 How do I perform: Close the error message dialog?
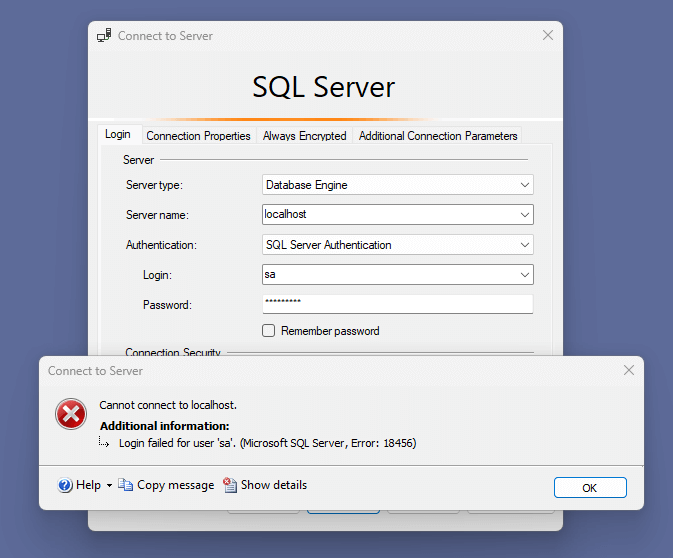(x=628, y=370)
